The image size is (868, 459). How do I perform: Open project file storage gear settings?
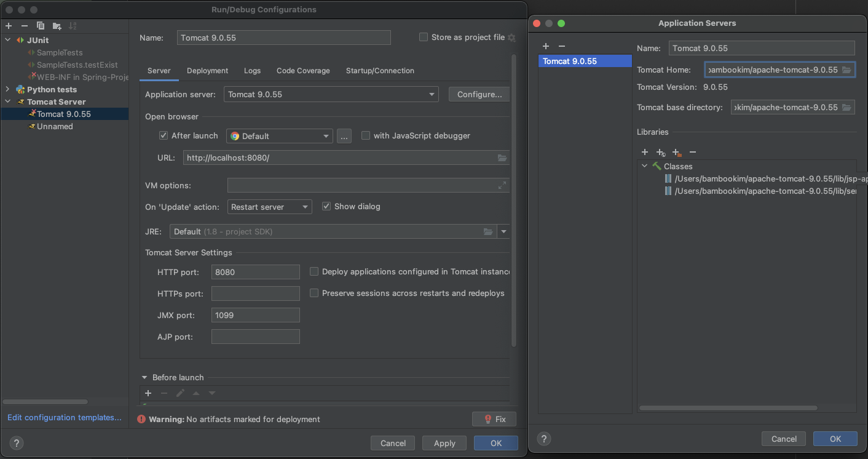coord(511,38)
